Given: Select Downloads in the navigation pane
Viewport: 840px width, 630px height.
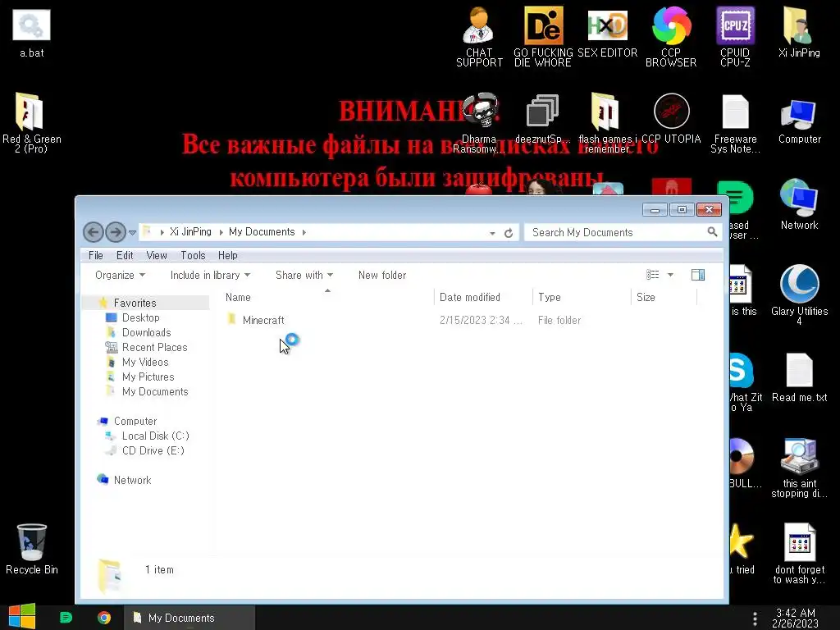Looking at the screenshot, I should tap(146, 333).
